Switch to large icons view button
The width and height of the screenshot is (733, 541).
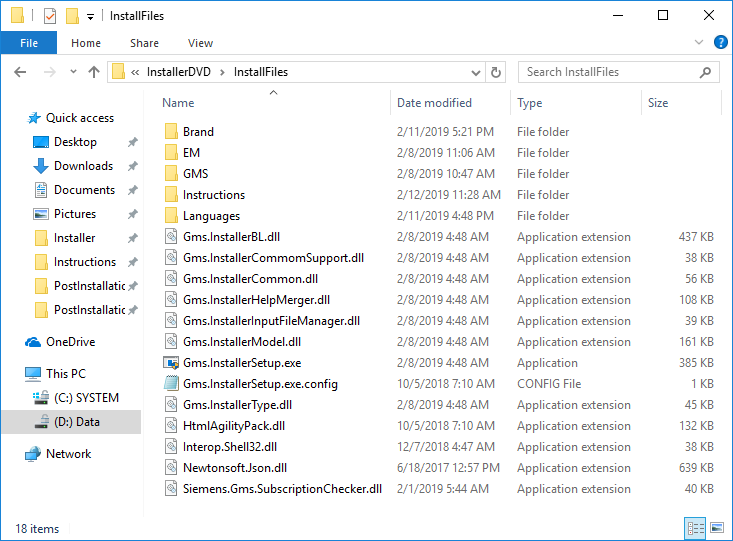[716, 528]
